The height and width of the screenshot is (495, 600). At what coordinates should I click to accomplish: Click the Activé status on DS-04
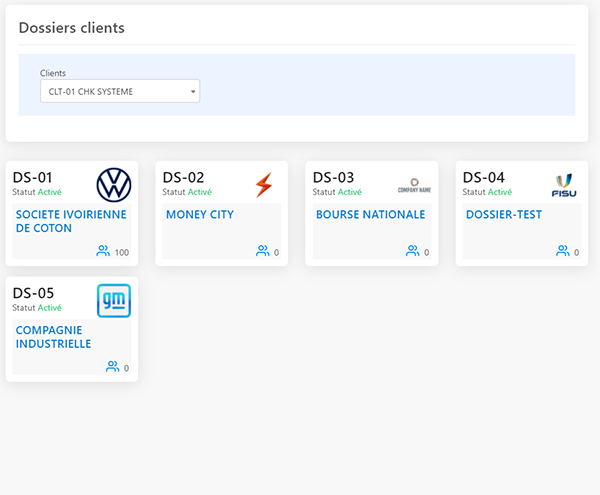[499, 192]
